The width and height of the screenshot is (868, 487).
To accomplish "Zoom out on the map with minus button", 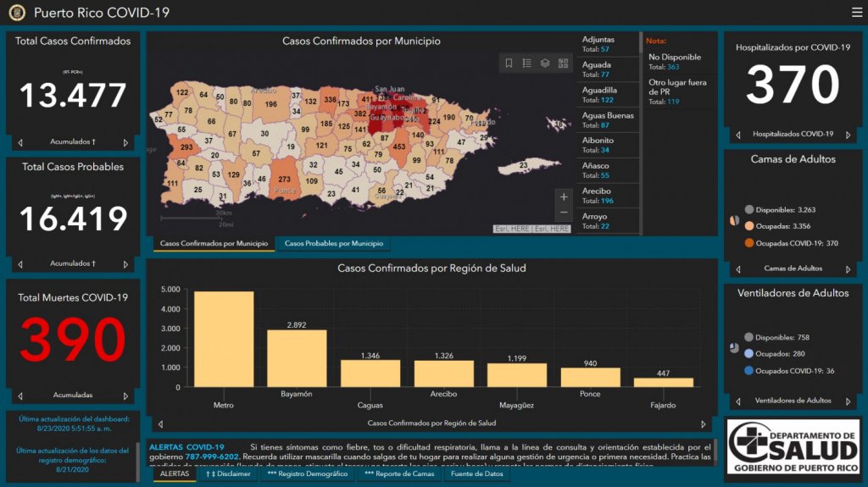I will tap(564, 213).
